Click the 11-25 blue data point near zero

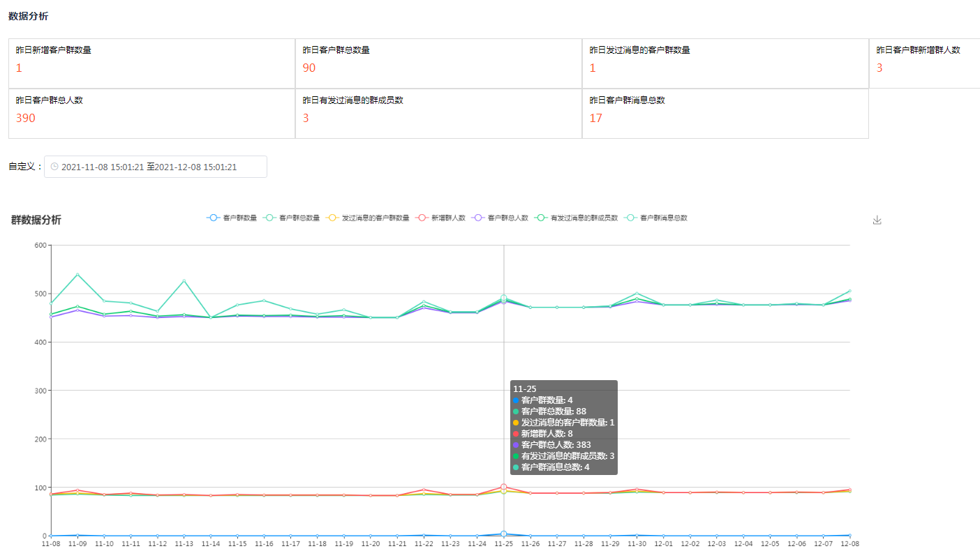point(503,534)
